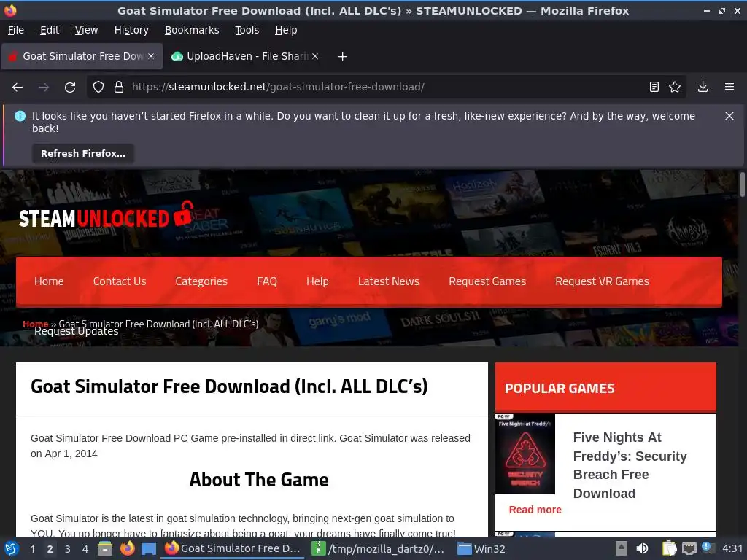Open the Contact Us page
Image resolution: width=747 pixels, height=560 pixels.
[x=120, y=281]
